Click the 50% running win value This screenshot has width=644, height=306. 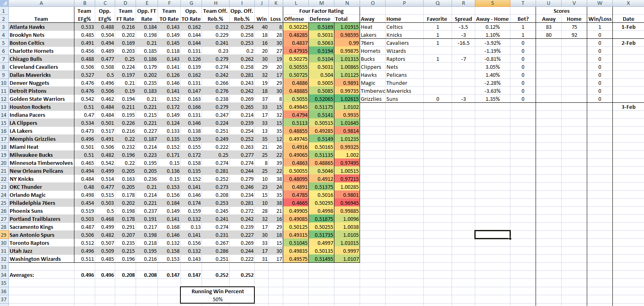[218, 299]
